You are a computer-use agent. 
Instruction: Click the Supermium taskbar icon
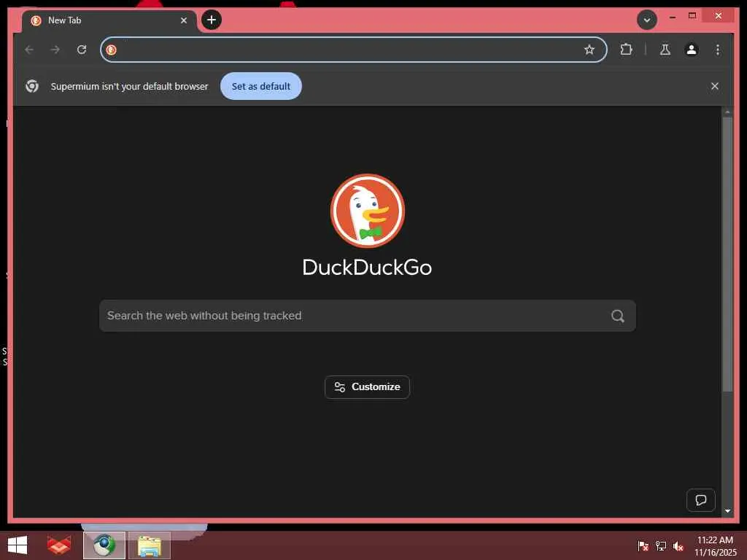coord(104,545)
